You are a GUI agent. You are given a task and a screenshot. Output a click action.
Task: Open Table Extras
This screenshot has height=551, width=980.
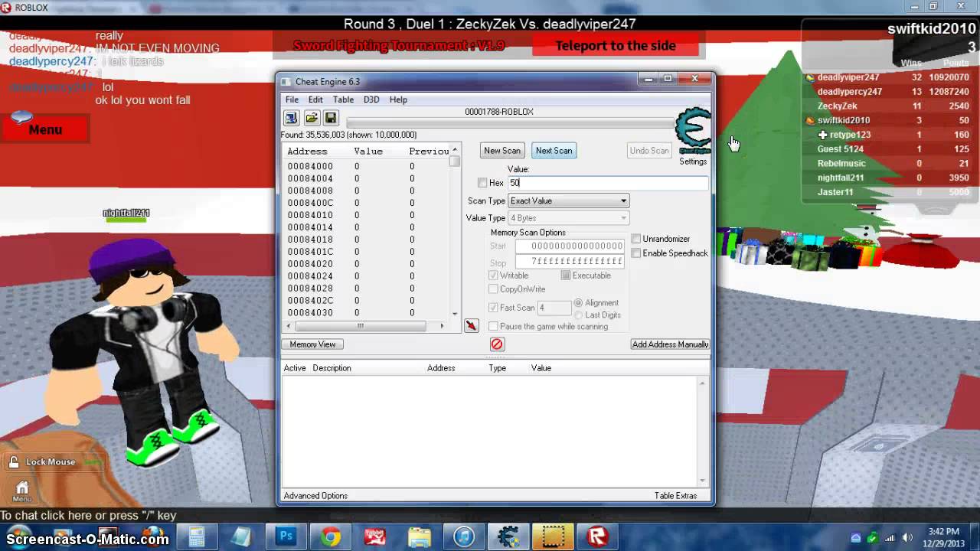[x=675, y=496]
